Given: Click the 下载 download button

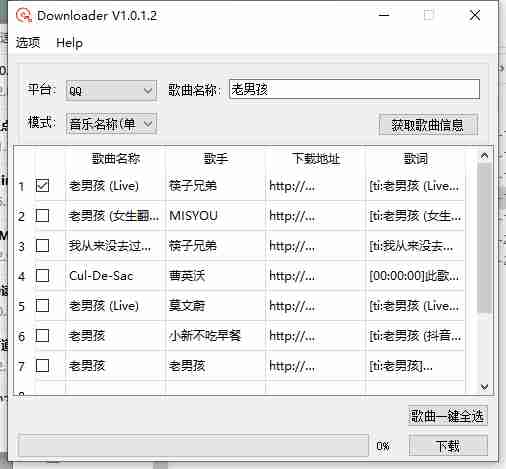Looking at the screenshot, I should [x=448, y=446].
